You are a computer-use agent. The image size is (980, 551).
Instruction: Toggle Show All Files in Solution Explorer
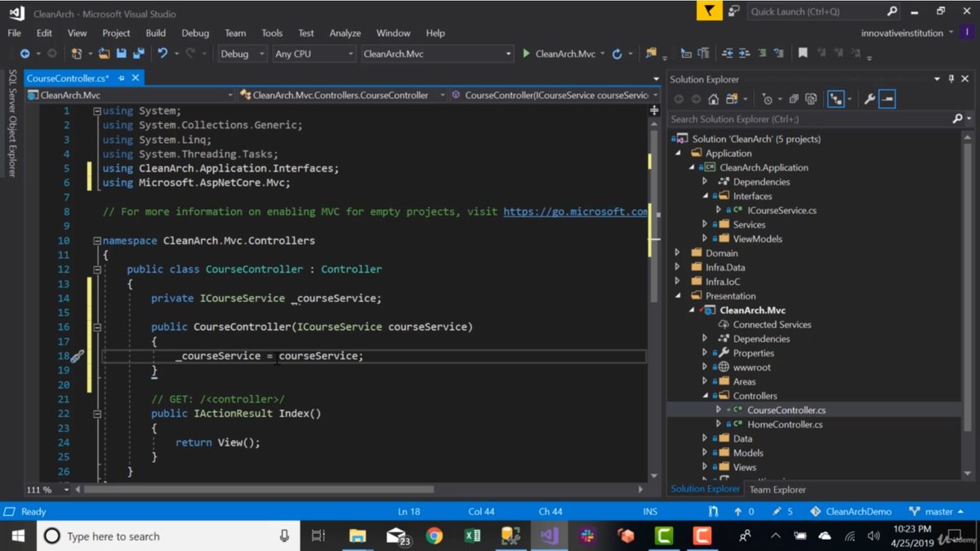point(811,99)
